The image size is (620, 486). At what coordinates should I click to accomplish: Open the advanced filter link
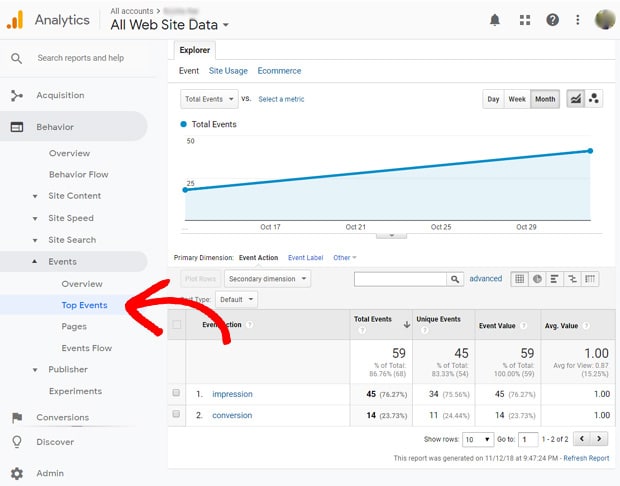tap(486, 278)
